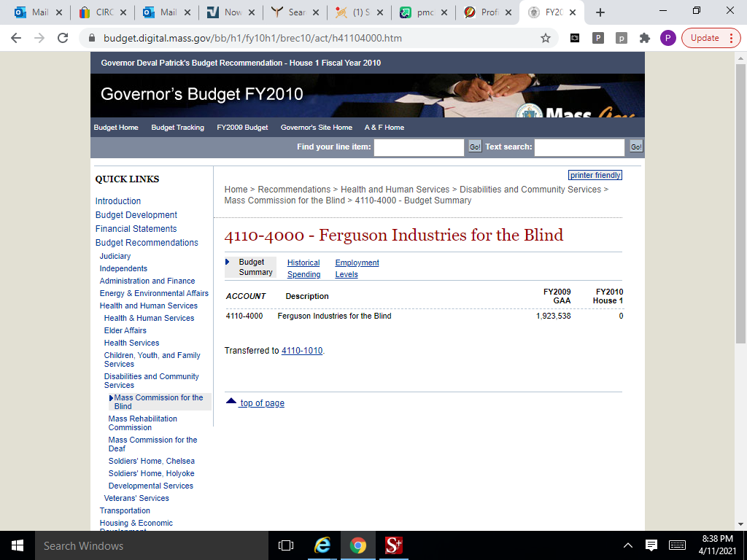Switch to the CIRC browser tab
Screen dimensions: 747x560
click(102, 13)
